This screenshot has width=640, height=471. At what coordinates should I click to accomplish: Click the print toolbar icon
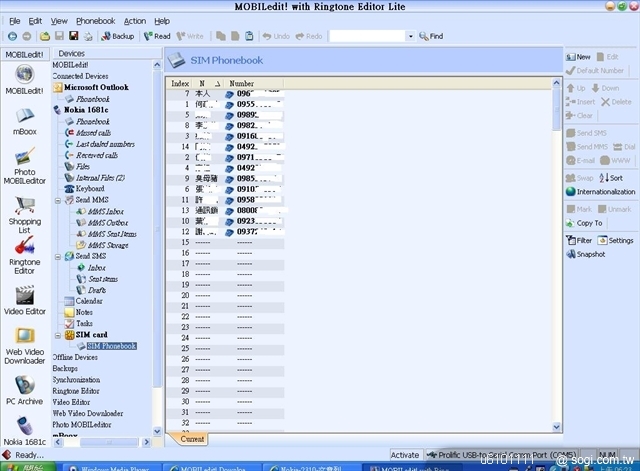[x=88, y=36]
